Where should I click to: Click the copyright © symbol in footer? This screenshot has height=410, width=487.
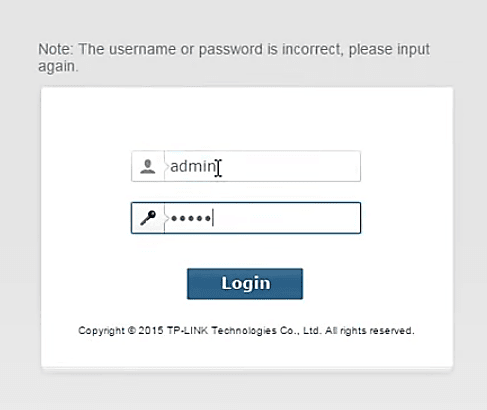131,330
